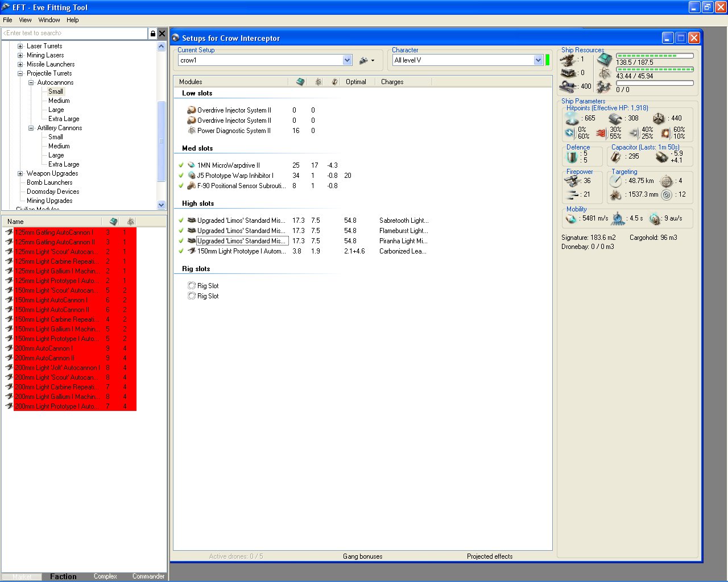Click the structure hitpoints icon showing 440

659,118
